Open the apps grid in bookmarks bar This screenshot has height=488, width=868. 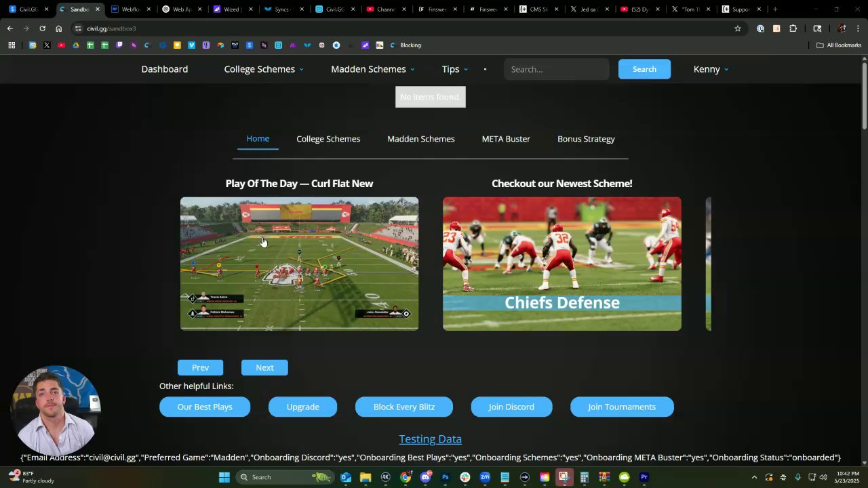click(x=12, y=45)
